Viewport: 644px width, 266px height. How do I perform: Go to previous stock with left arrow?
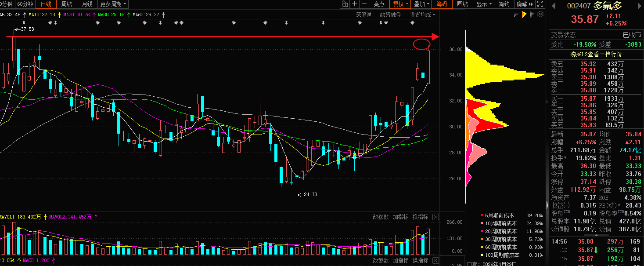(x=553, y=6)
